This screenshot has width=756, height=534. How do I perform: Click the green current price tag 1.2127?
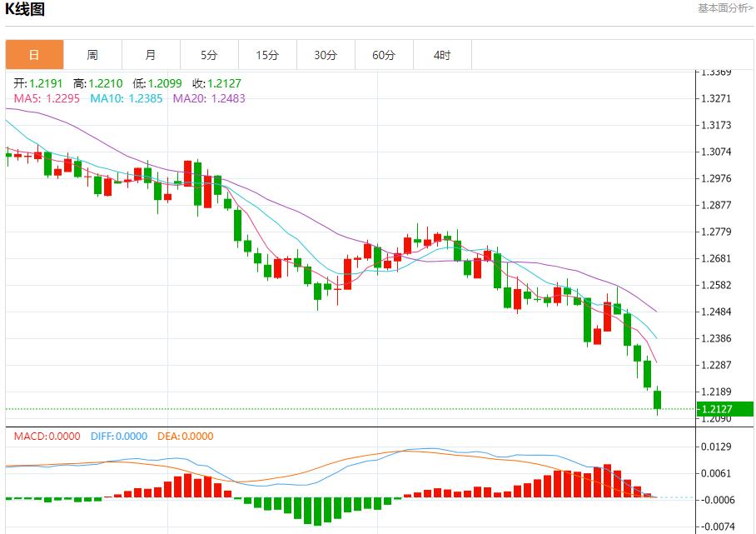(726, 409)
